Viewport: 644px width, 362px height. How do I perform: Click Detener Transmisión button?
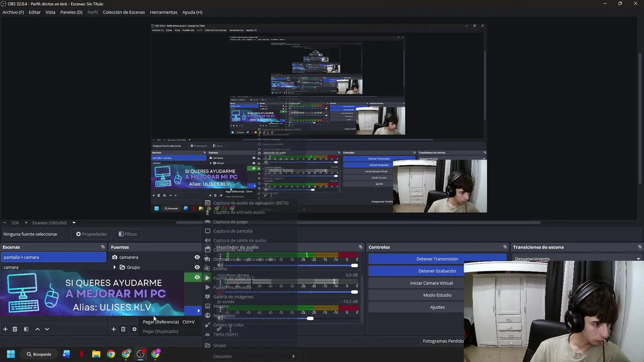point(437,259)
